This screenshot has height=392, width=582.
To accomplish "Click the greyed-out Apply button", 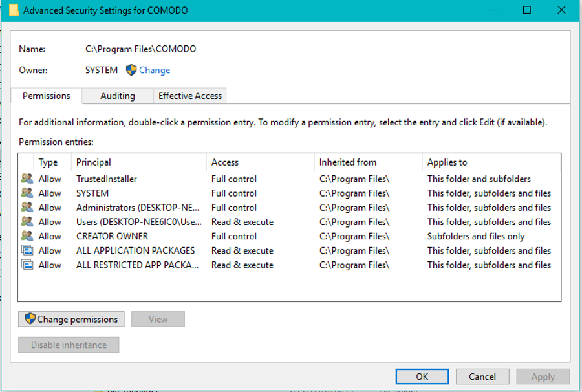I will pos(543,376).
